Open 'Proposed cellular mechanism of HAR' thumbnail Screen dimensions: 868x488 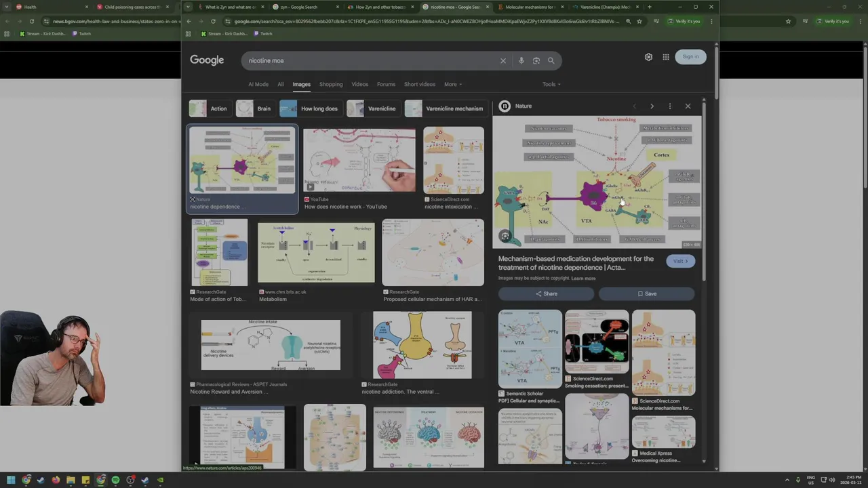coord(433,252)
